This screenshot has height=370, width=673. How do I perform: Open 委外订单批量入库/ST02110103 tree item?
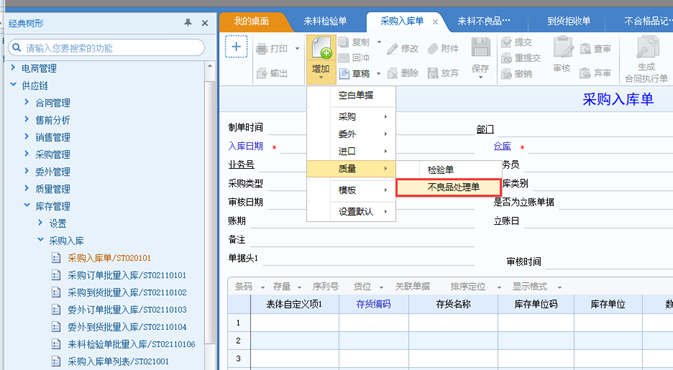click(x=127, y=309)
